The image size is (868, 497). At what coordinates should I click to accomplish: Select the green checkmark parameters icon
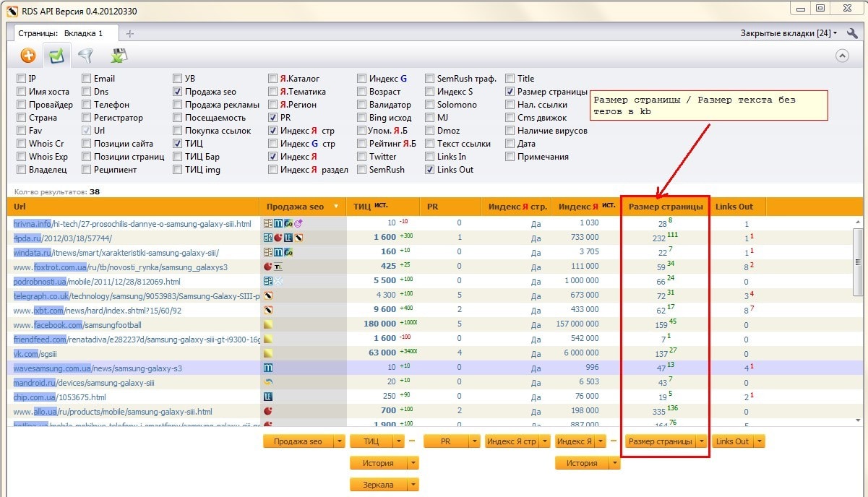pos(56,56)
